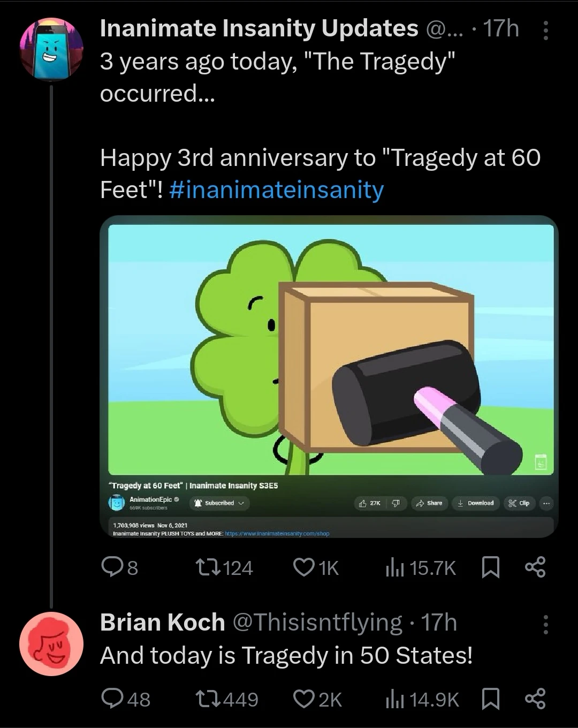578x728 pixels.
Task: Share the YouTube video
Action: (429, 503)
